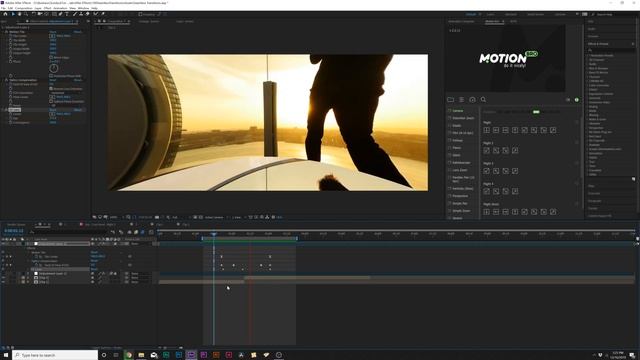640x360 pixels.
Task: Select the Zoom tool in the toolbar
Action: (x=25, y=14)
